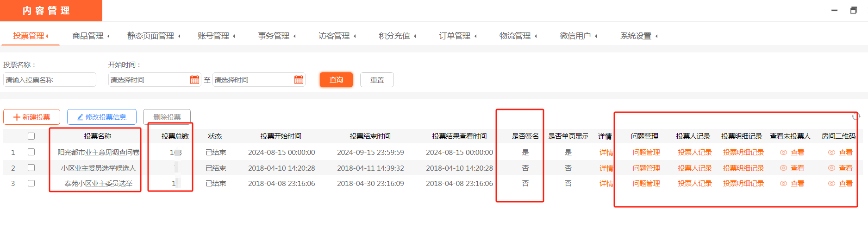This screenshot has width=868, height=243.
Task: Click the orange 查询 button
Action: coord(336,80)
